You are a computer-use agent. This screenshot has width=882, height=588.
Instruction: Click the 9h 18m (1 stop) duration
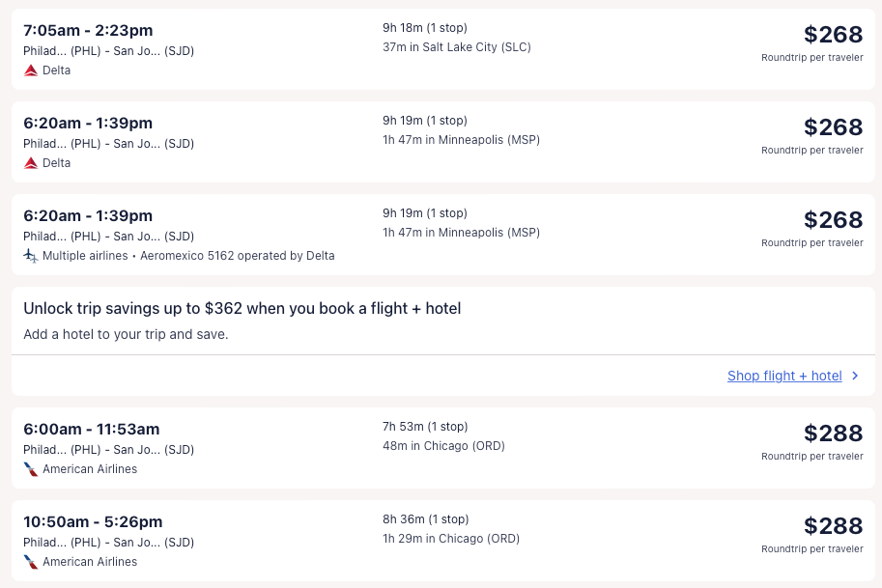coord(424,28)
